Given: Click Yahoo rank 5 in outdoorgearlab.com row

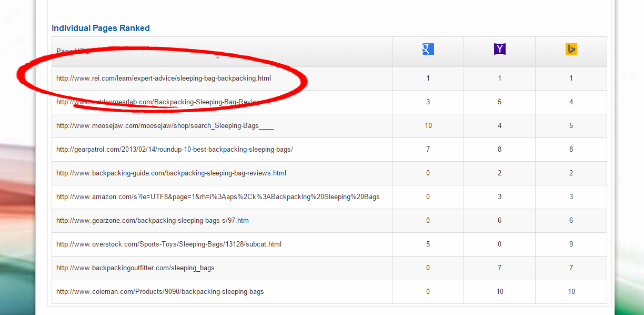Looking at the screenshot, I should pos(500,102).
